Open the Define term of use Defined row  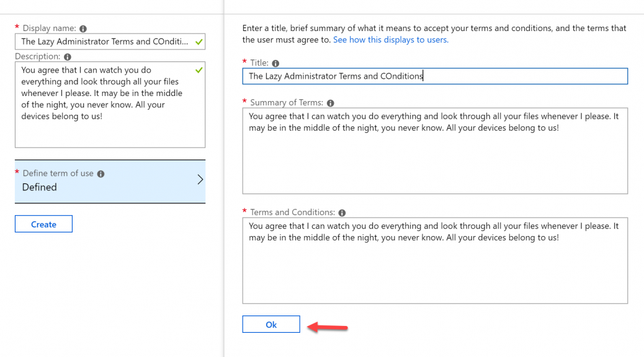110,182
